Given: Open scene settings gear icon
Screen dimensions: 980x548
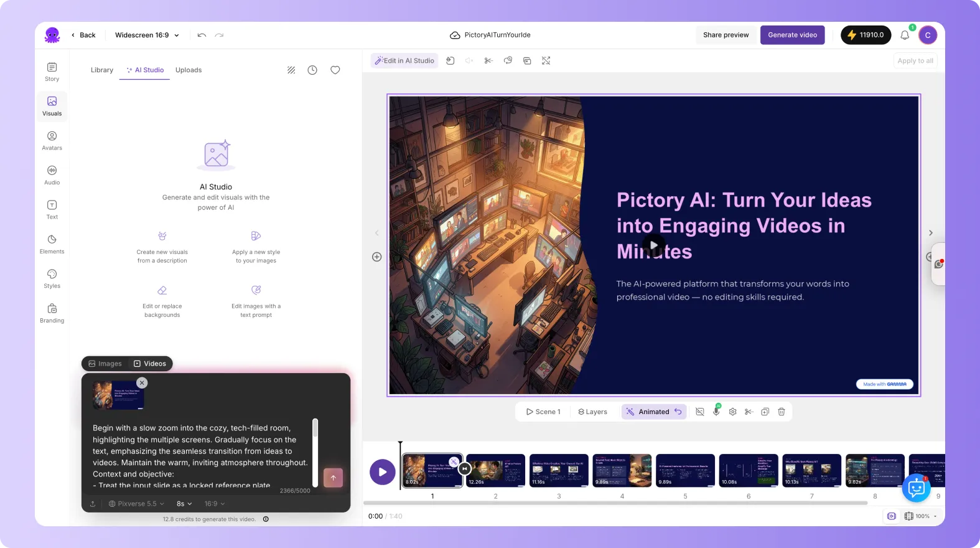Looking at the screenshot, I should coord(733,412).
